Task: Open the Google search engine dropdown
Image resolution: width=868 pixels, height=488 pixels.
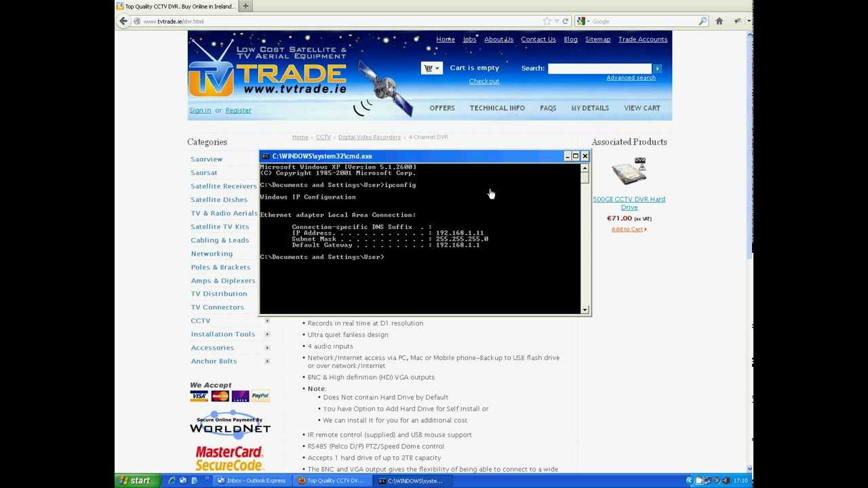Action: [583, 21]
